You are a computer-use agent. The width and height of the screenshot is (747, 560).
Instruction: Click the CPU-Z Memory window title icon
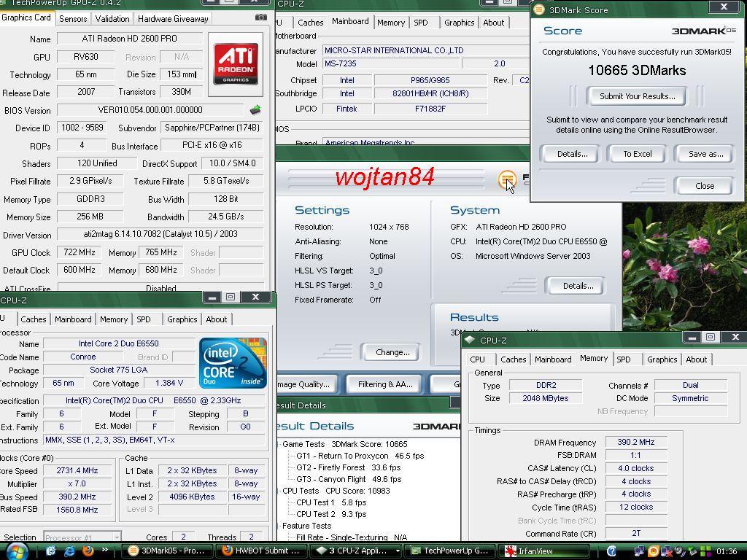471,340
